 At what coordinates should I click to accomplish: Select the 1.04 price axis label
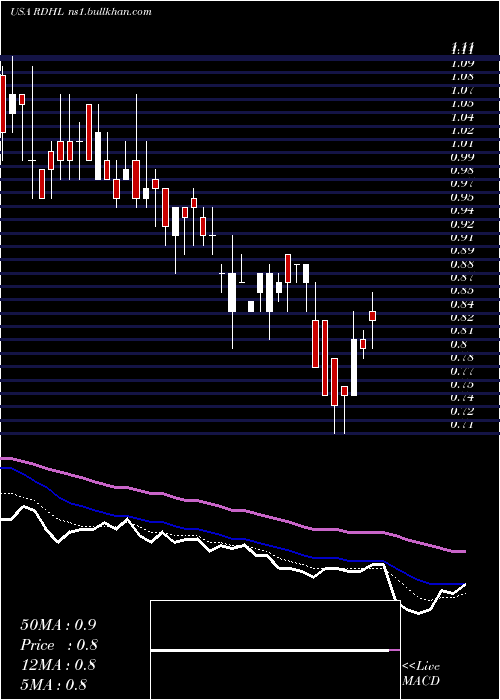point(462,117)
